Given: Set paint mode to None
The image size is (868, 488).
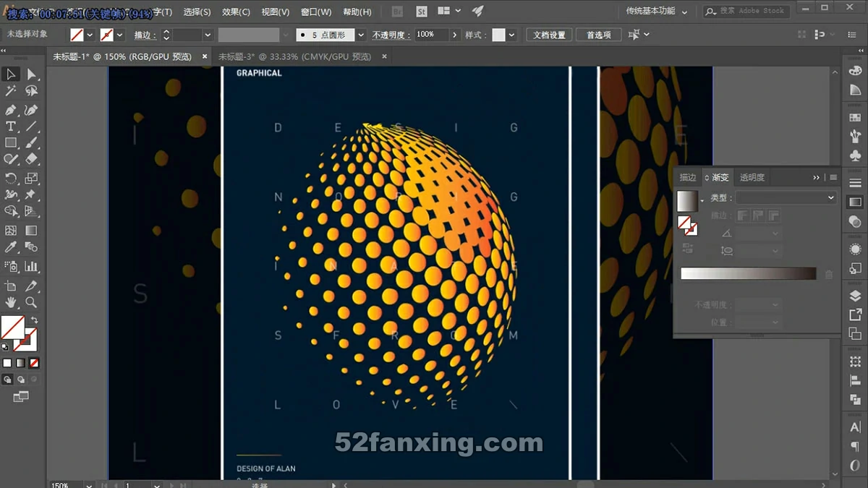Looking at the screenshot, I should tap(34, 363).
